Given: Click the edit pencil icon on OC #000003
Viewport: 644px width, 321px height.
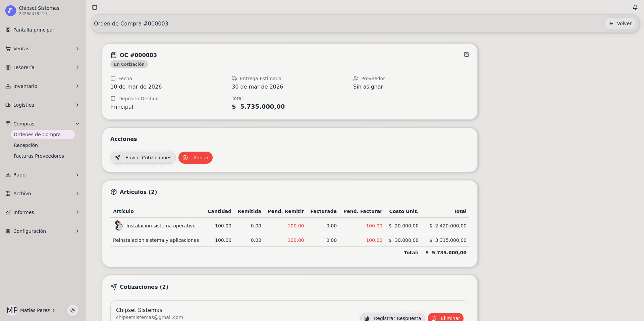Looking at the screenshot, I should point(467,54).
